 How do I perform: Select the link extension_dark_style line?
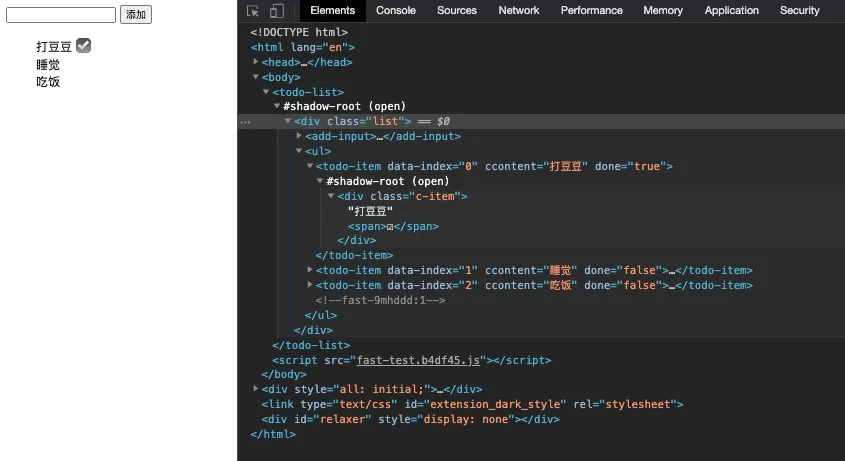[x=472, y=404]
